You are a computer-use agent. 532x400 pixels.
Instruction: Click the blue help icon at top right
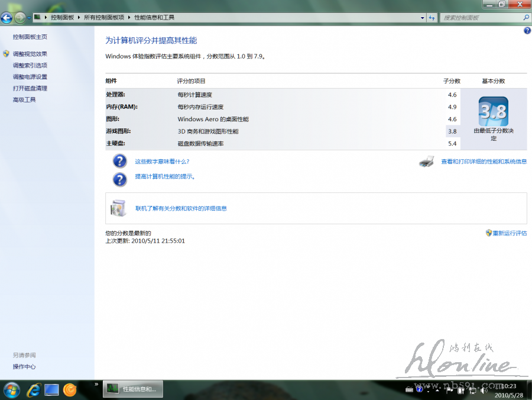pos(527,30)
